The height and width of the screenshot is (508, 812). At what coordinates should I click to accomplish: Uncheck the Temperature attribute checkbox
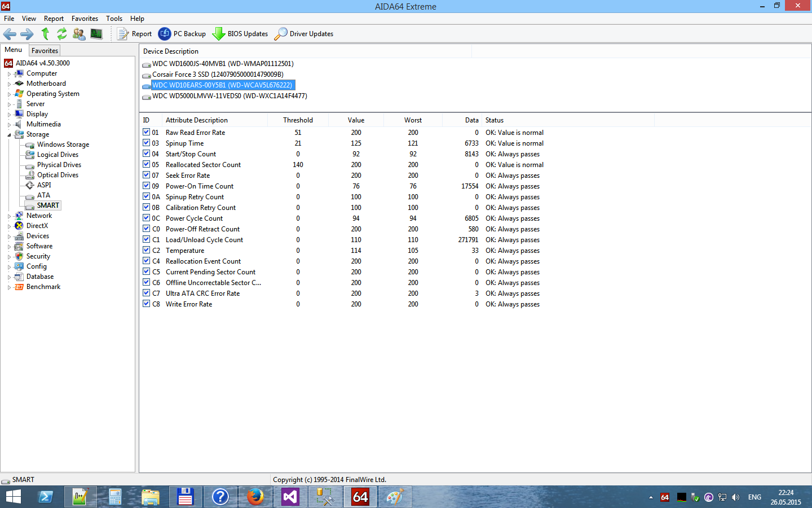[x=146, y=250]
